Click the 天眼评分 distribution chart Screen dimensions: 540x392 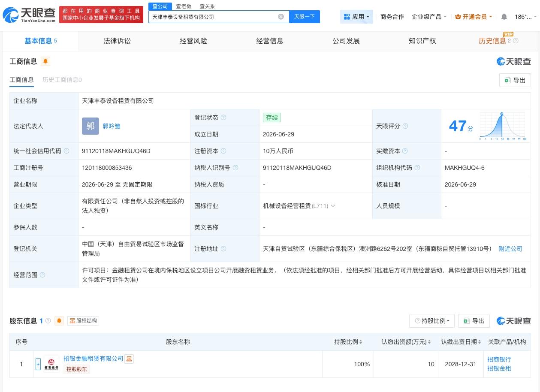[x=502, y=126]
